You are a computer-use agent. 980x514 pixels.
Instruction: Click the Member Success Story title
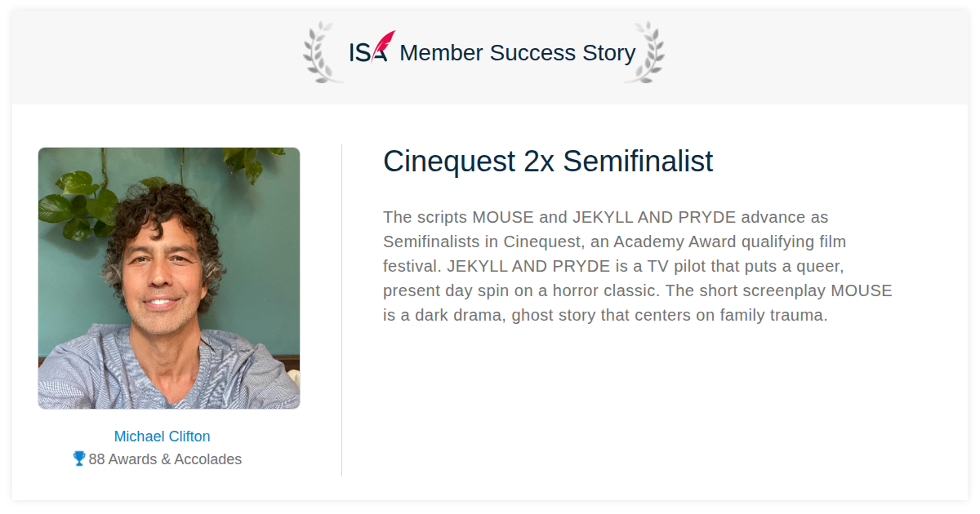click(517, 53)
